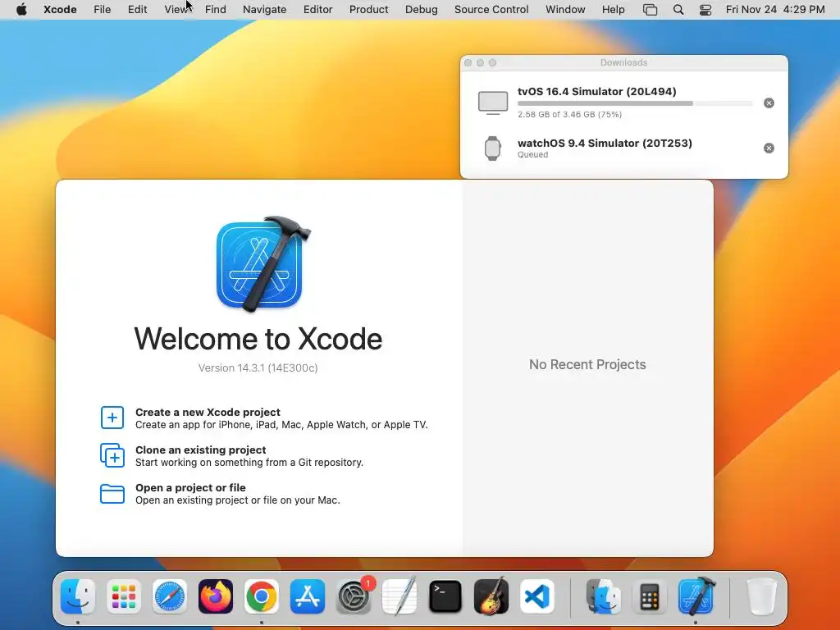Viewport: 840px width, 630px height.
Task: Open Migration Assistant from the Dock
Action: pyautogui.click(x=603, y=596)
